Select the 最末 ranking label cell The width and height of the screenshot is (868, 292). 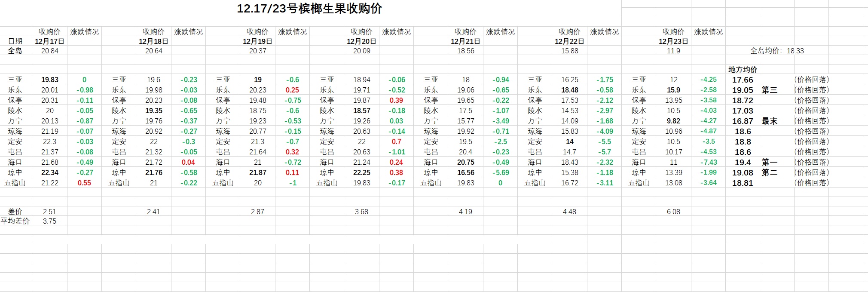[x=769, y=121]
